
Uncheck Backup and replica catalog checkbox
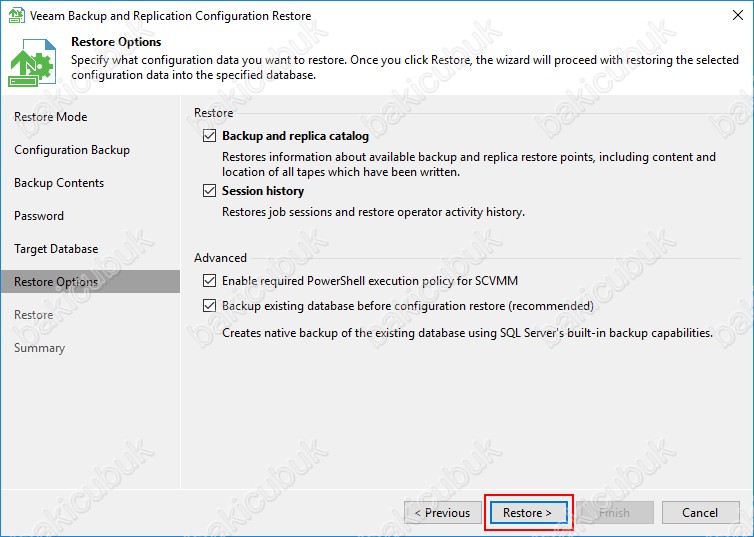point(209,136)
